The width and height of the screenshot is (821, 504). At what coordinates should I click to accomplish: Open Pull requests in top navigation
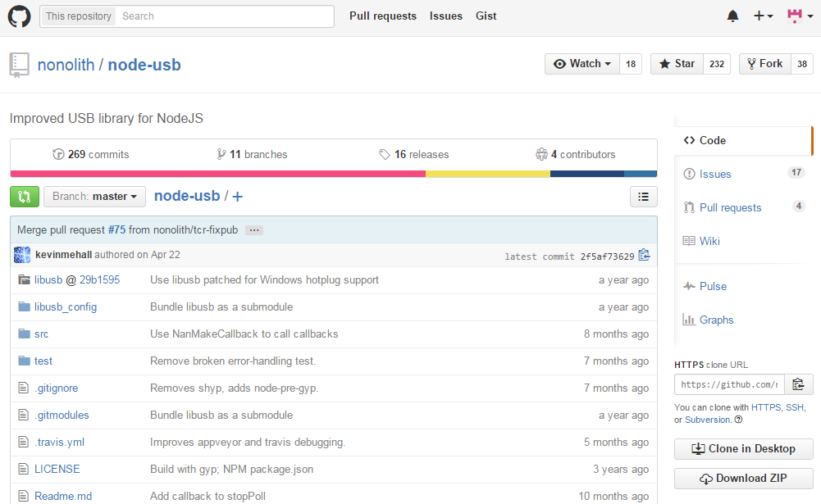[x=383, y=16]
